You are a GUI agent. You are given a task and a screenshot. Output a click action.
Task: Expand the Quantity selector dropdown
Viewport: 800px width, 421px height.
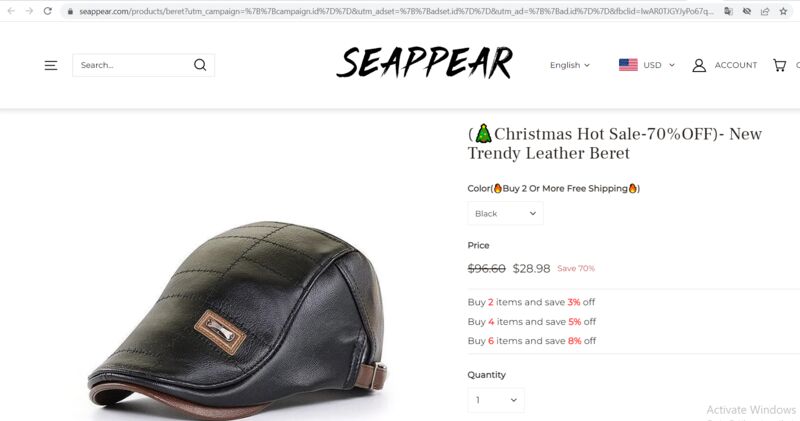(x=496, y=400)
